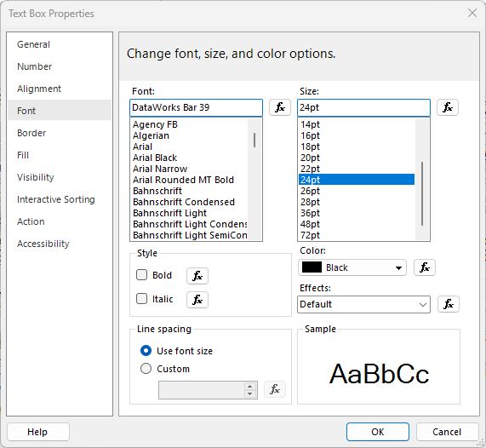Choose 22pt in size list
Viewport: 486px width, 448px height.
(357, 169)
